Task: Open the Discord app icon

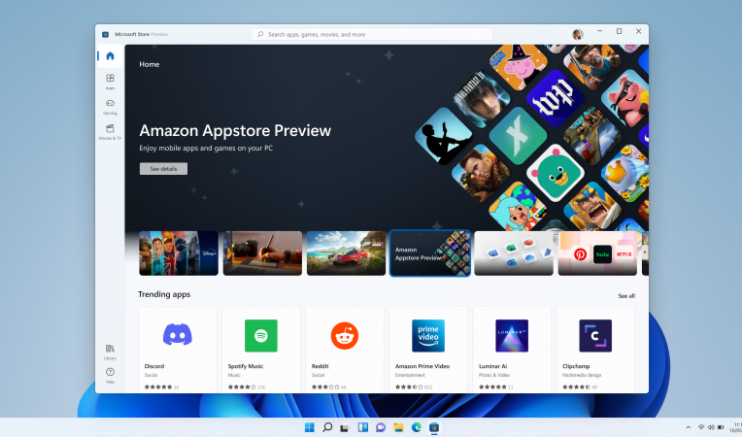Action: click(x=177, y=335)
